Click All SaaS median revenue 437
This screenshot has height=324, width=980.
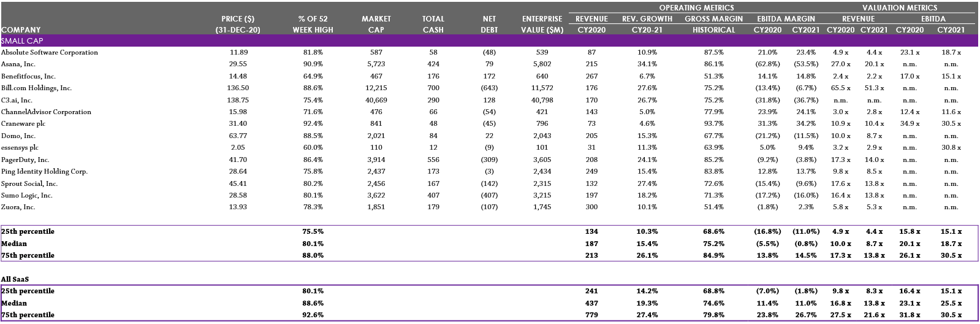click(591, 303)
